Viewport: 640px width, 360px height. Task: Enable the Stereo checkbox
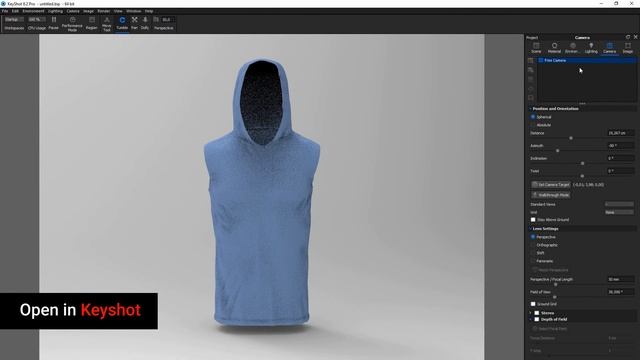click(x=537, y=313)
